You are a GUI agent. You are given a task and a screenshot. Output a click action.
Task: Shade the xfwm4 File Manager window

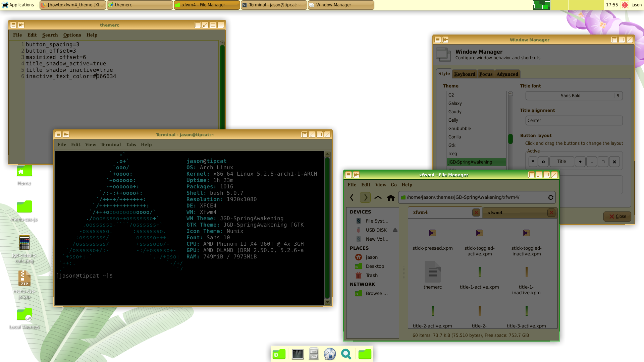coord(531,175)
